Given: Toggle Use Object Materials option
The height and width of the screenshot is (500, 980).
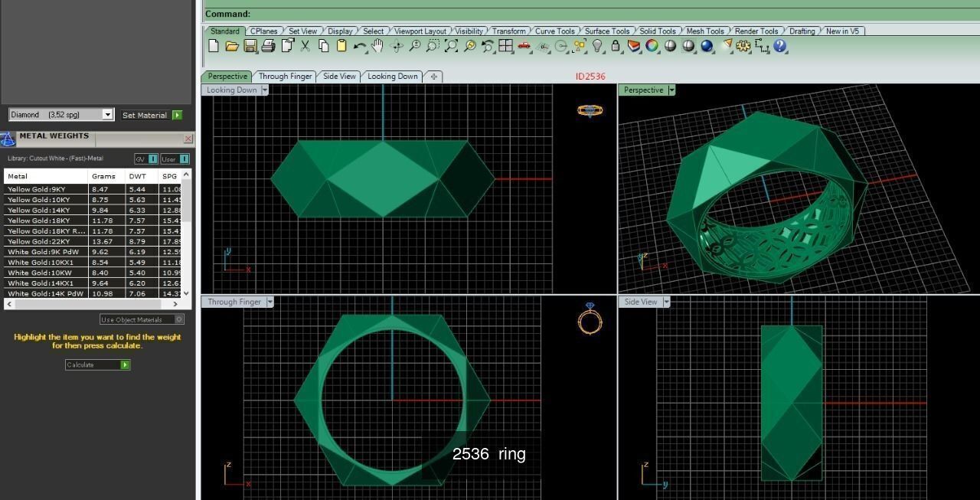Looking at the screenshot, I should (142, 319).
